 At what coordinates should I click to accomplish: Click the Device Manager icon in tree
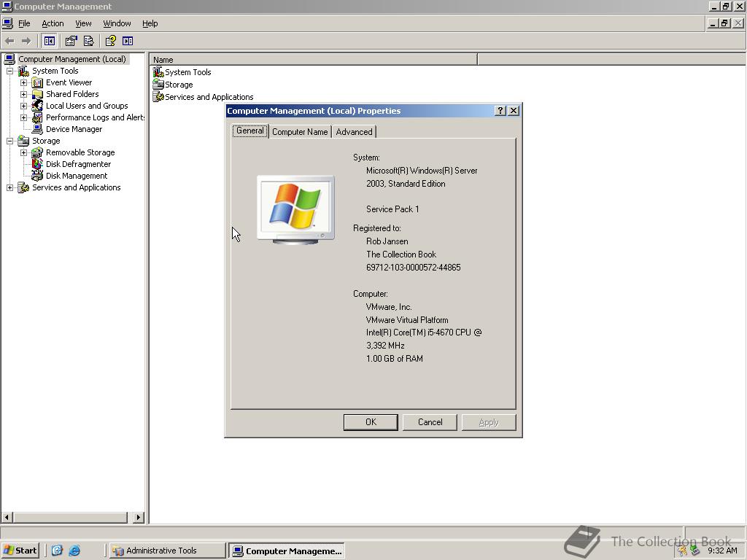tap(37, 129)
